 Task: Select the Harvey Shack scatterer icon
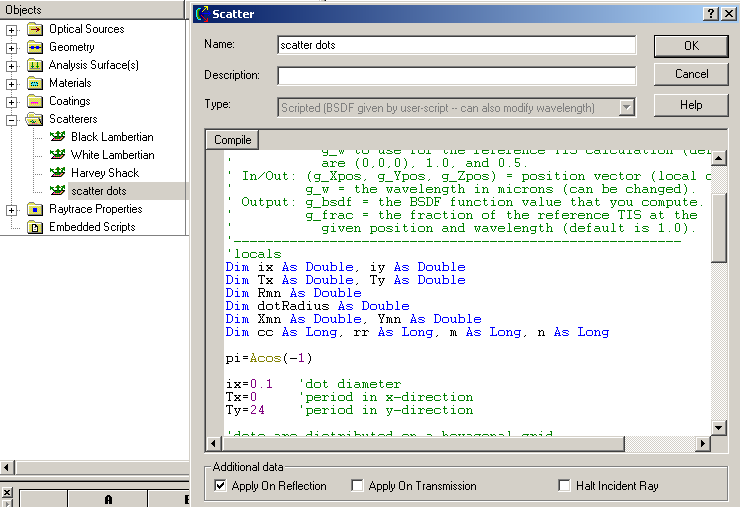pyautogui.click(x=57, y=173)
